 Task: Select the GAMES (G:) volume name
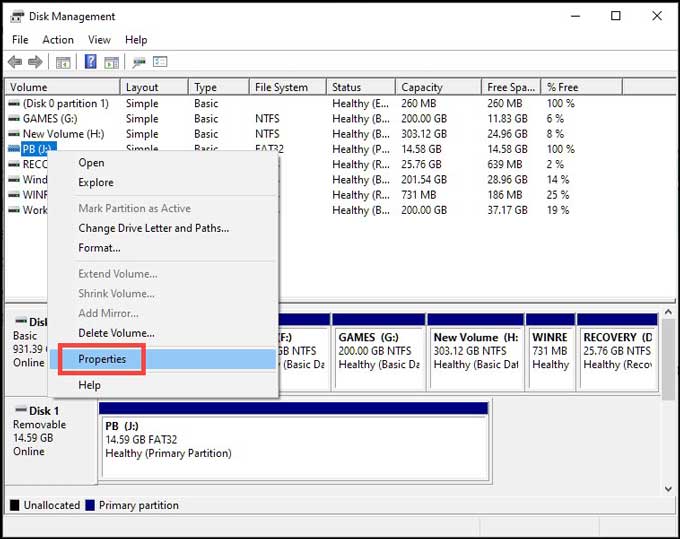tap(50, 119)
